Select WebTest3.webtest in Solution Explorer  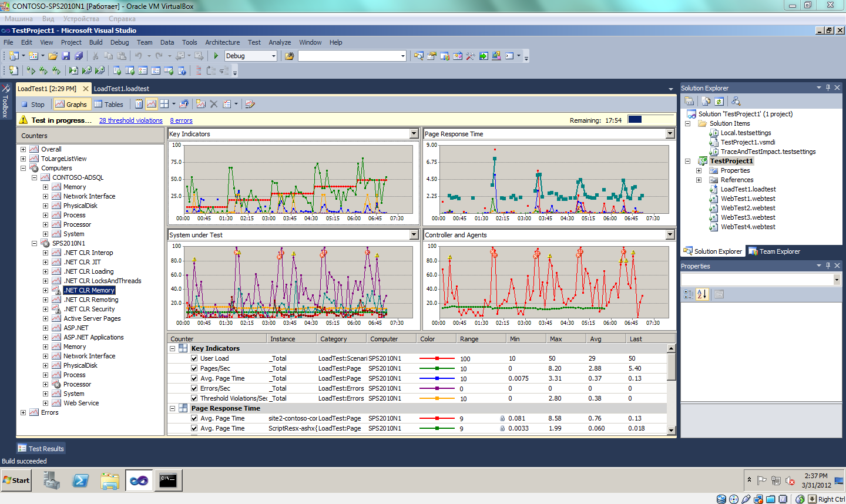[748, 217]
